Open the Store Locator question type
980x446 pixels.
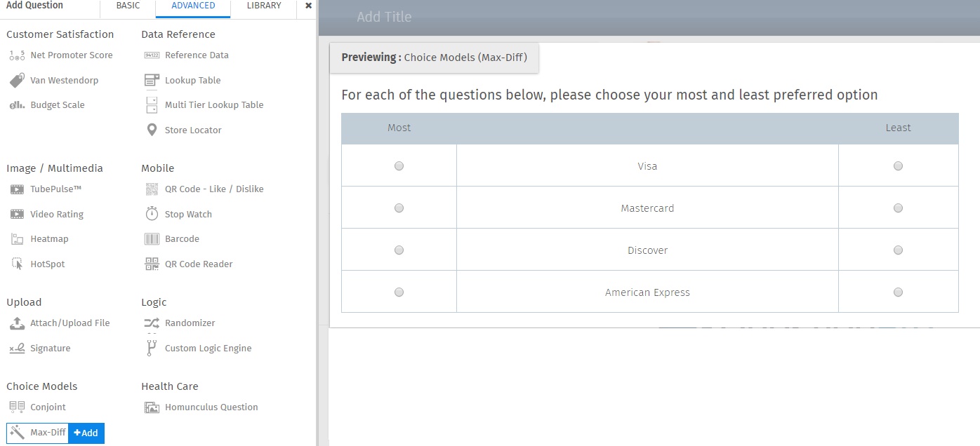(x=194, y=130)
